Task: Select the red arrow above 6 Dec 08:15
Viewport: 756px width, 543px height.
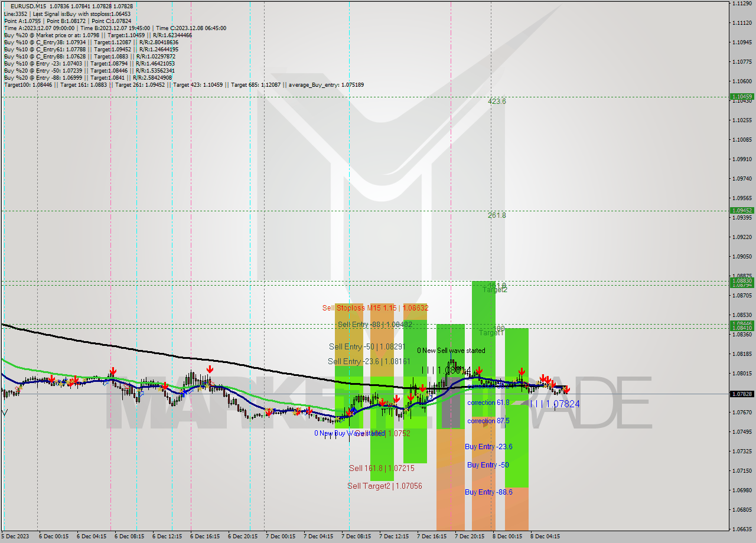Action: [x=113, y=372]
